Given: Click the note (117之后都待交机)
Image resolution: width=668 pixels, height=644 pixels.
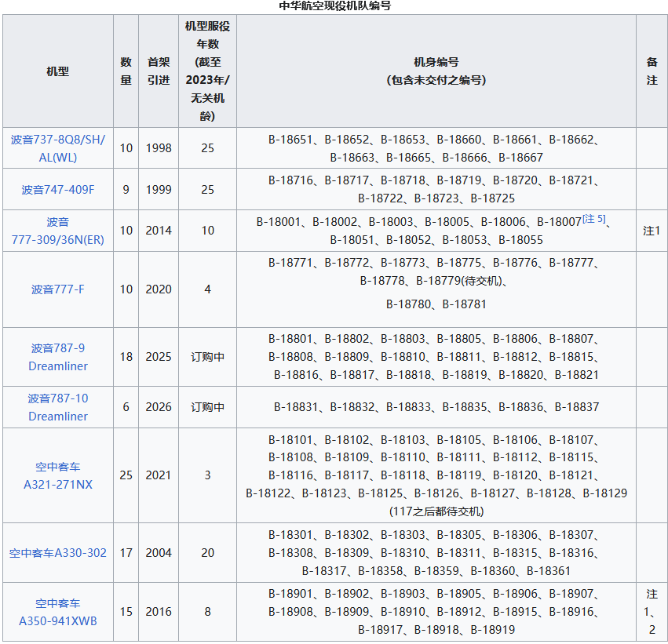Looking at the screenshot, I should coord(436,511).
